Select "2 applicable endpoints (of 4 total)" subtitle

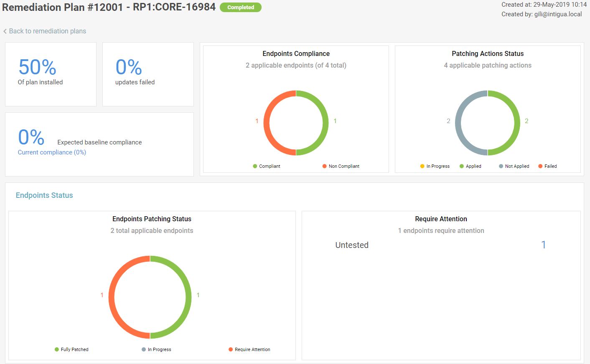[x=296, y=65]
